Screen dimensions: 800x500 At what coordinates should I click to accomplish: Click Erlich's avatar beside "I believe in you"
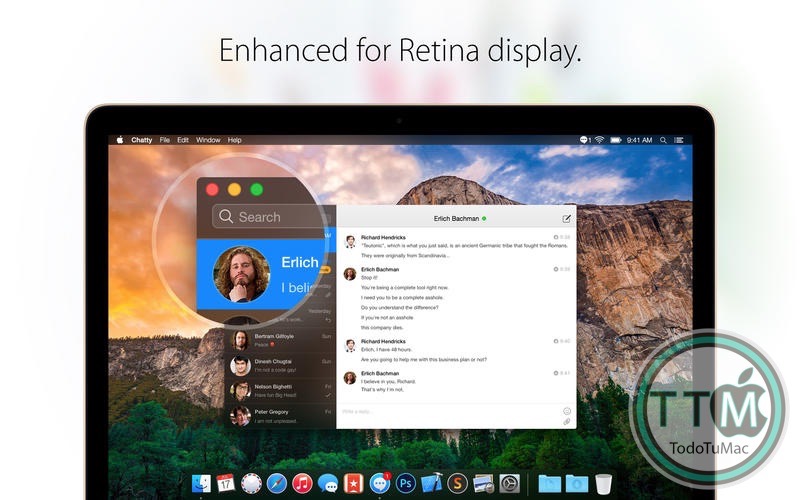(x=350, y=378)
